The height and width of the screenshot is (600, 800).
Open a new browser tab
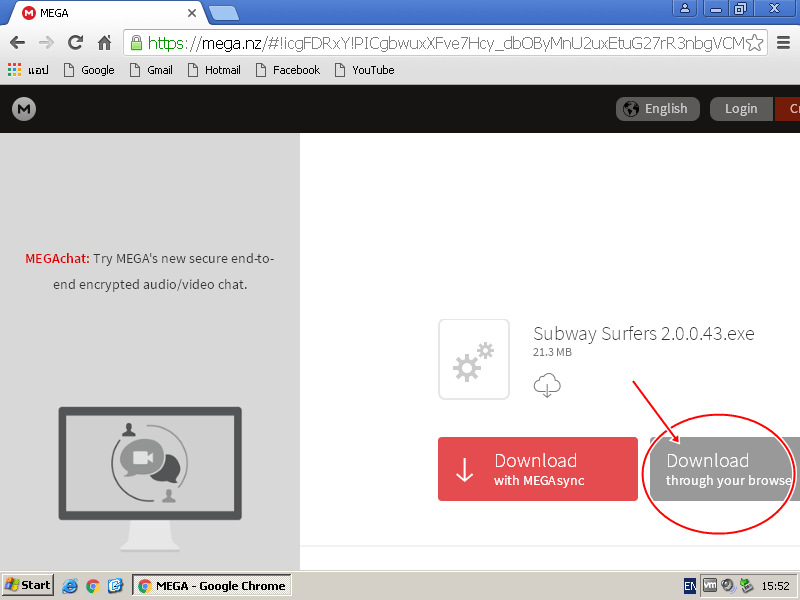coord(224,13)
